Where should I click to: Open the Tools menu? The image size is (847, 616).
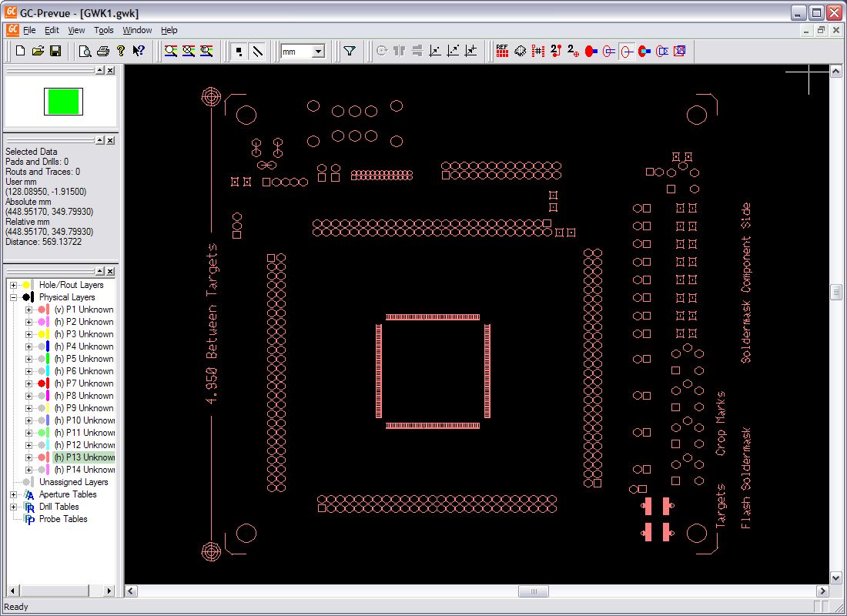(x=103, y=30)
